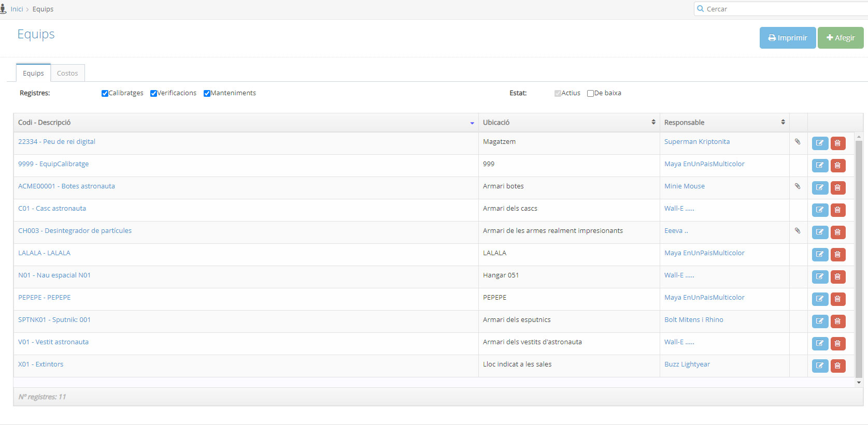Click the Afegir button
868x425 pixels.
click(x=841, y=38)
